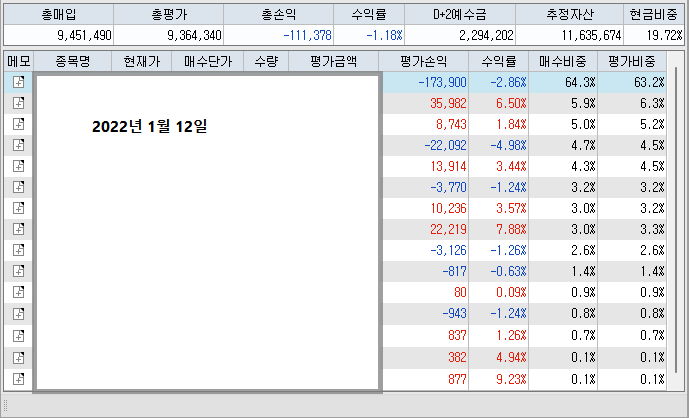Open memo icon in the 0.09% row
This screenshot has height=418, width=690.
[x=18, y=292]
